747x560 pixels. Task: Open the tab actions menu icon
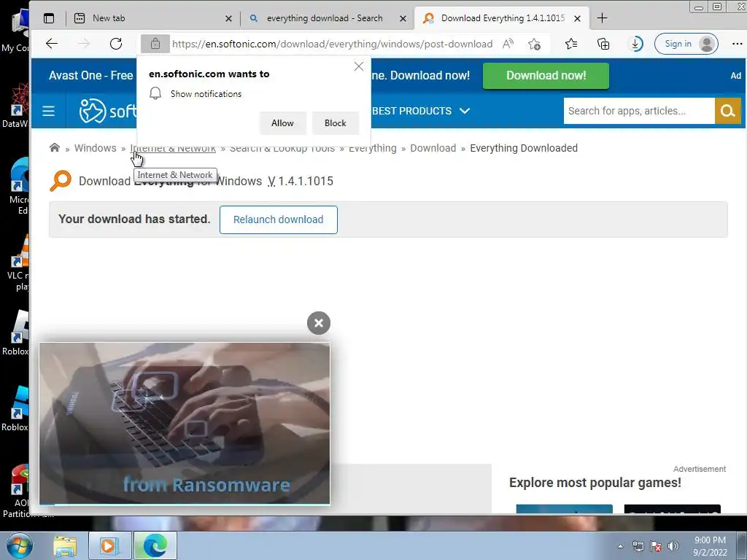tap(49, 18)
